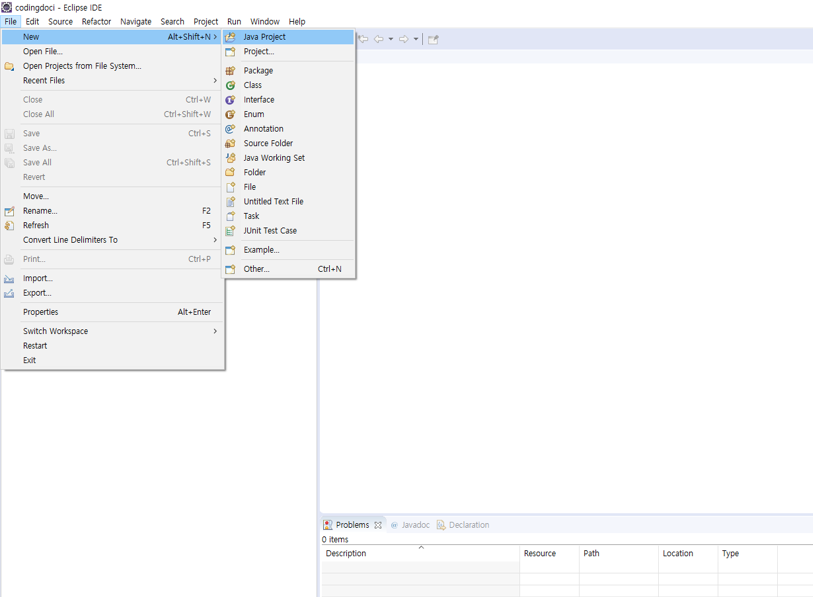Choose Exit in File menu
The image size is (813, 597).
pyautogui.click(x=113, y=360)
